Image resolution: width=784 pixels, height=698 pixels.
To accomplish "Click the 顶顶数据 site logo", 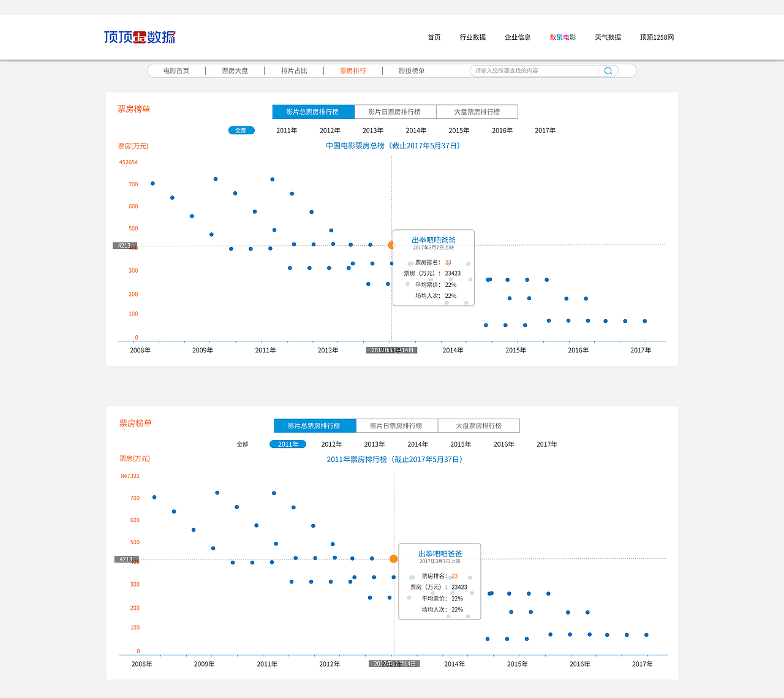I will [x=140, y=37].
